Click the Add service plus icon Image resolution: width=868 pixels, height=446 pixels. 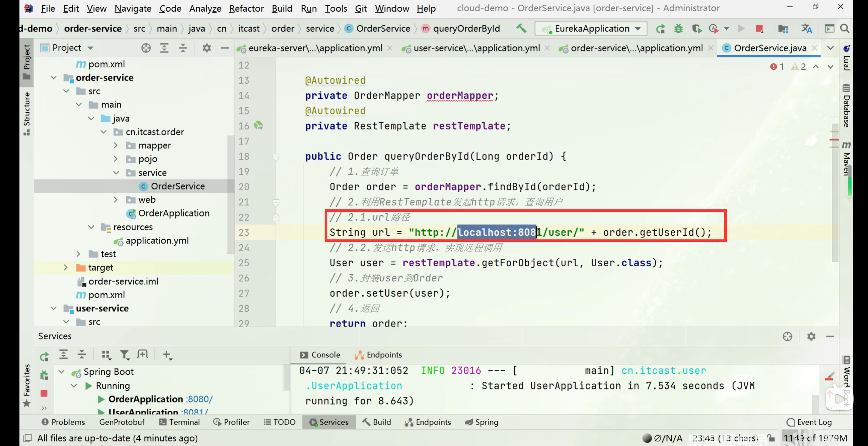point(167,355)
